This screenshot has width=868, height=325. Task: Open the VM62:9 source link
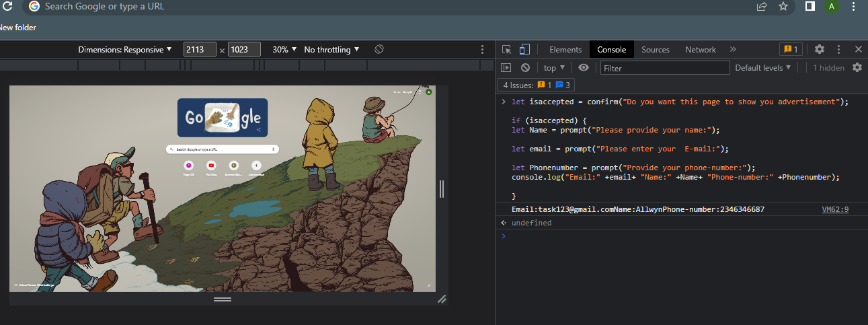point(835,209)
